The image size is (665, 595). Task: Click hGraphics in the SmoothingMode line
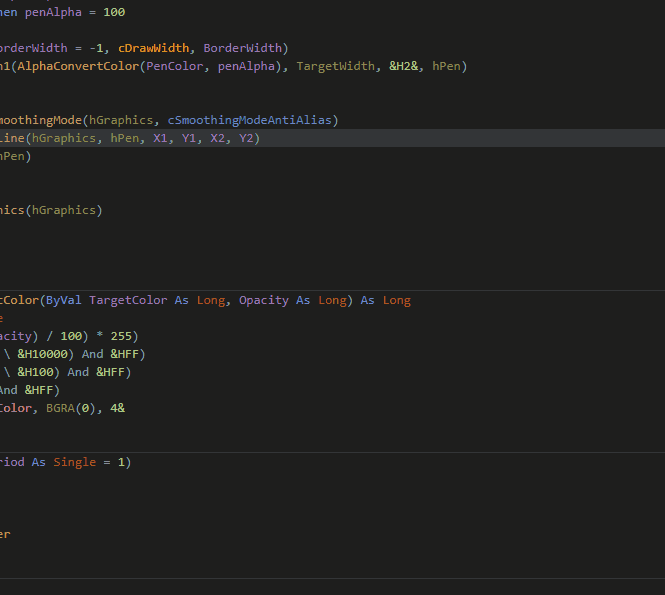tap(121, 120)
